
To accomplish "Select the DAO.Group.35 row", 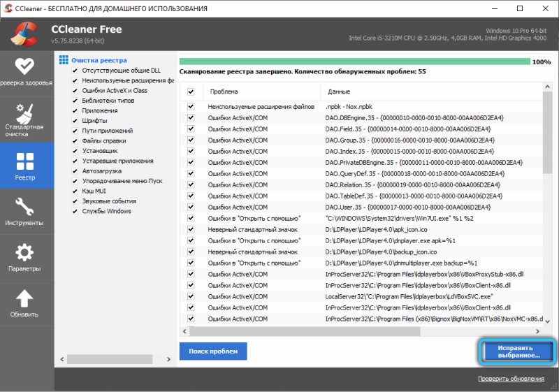I will point(361,140).
